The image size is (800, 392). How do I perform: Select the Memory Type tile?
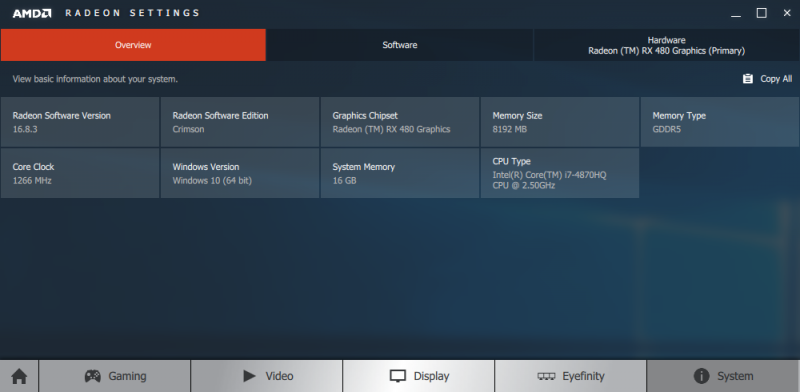pos(720,122)
